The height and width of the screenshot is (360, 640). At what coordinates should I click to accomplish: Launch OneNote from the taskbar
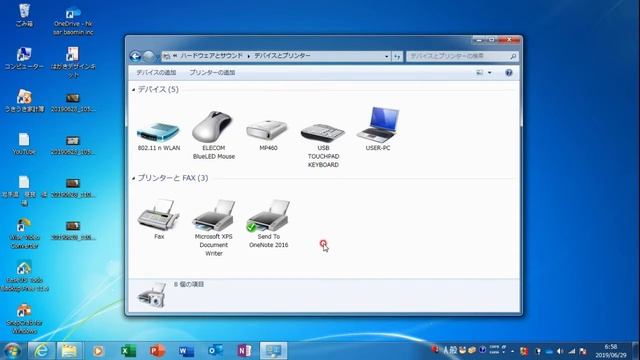tap(244, 351)
